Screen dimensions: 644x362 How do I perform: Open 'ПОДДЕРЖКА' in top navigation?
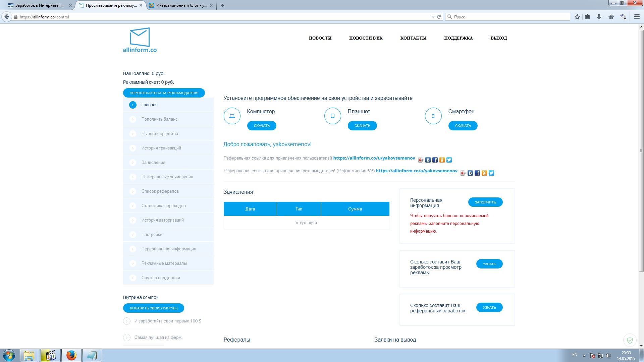click(x=458, y=38)
